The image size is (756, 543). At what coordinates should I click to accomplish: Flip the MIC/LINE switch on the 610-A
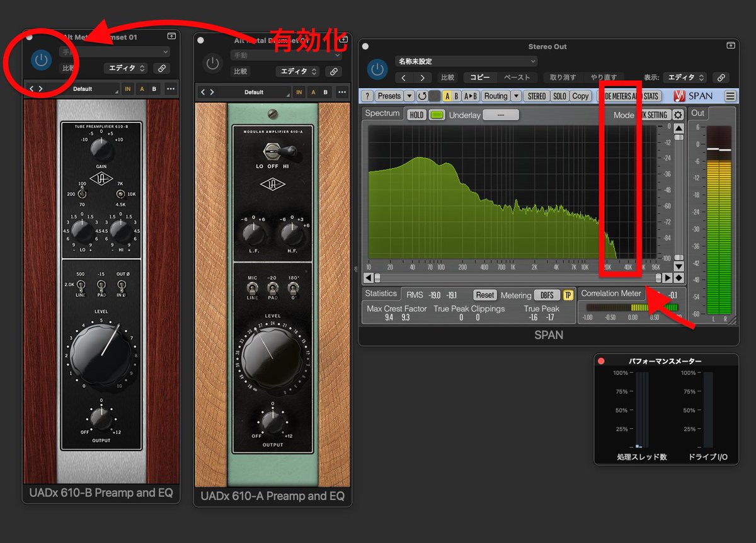(x=253, y=288)
